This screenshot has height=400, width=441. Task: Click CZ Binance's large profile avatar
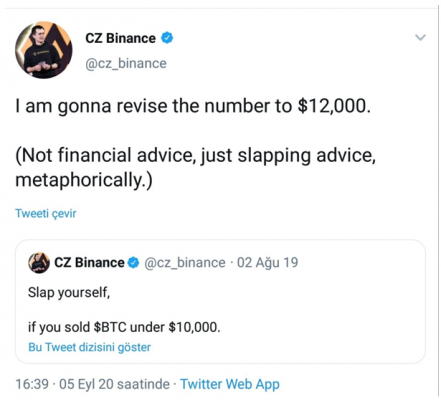[x=44, y=50]
